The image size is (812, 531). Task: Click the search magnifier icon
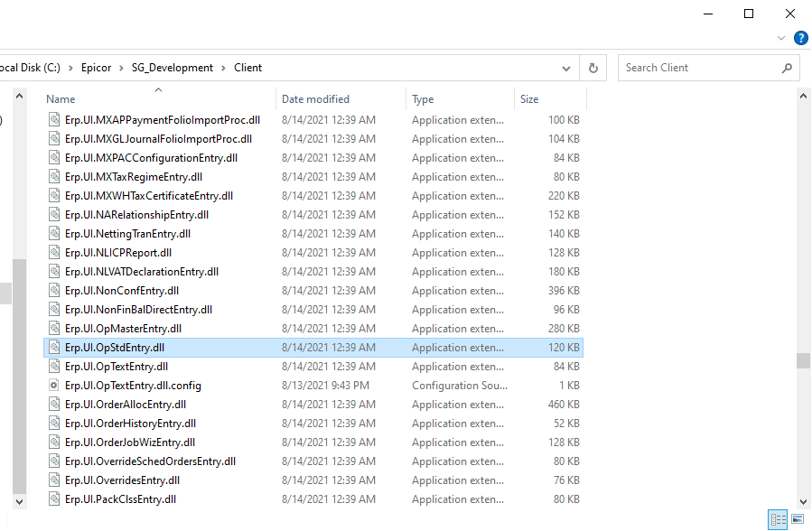pos(787,68)
